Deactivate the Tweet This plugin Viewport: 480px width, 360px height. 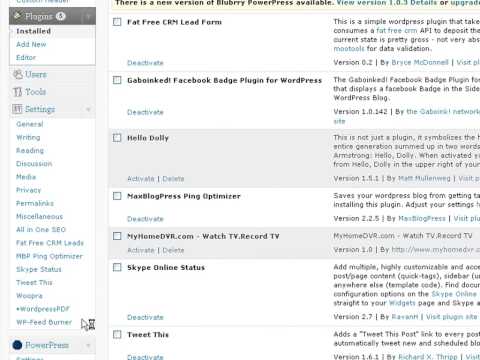145,357
